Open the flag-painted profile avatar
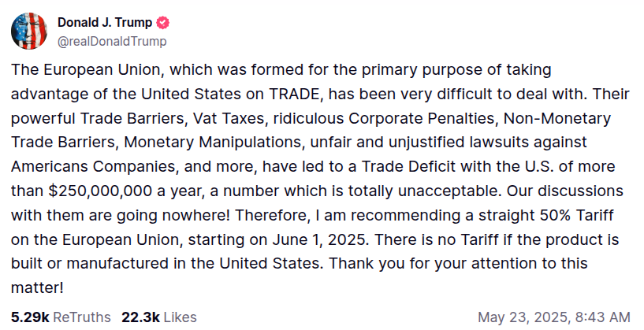Screen dimensions: 644x330 28,32
